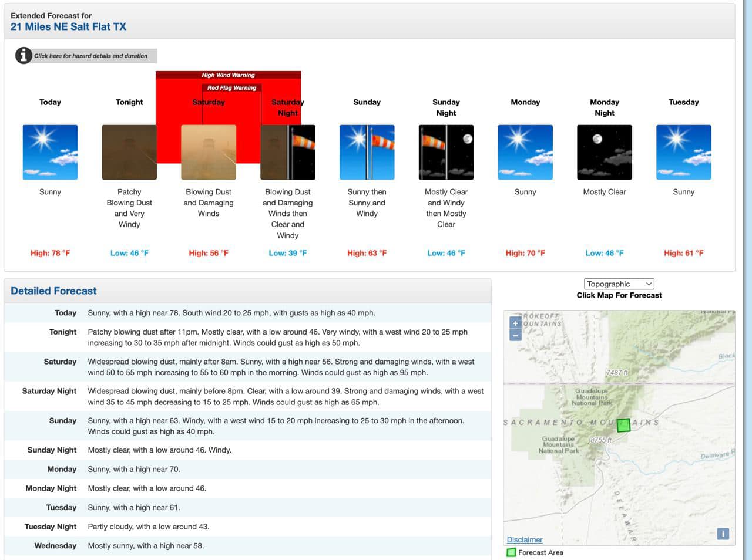Click the Forecast Area legend swatch

[511, 552]
